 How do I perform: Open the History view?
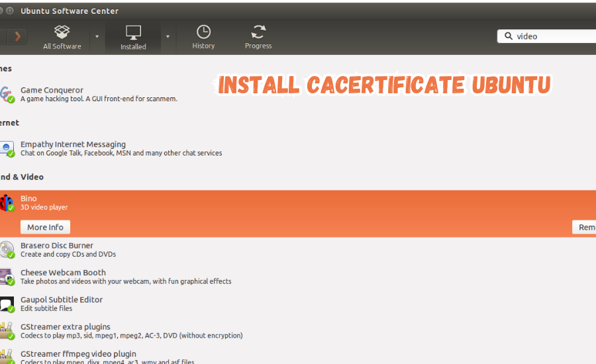(x=203, y=37)
